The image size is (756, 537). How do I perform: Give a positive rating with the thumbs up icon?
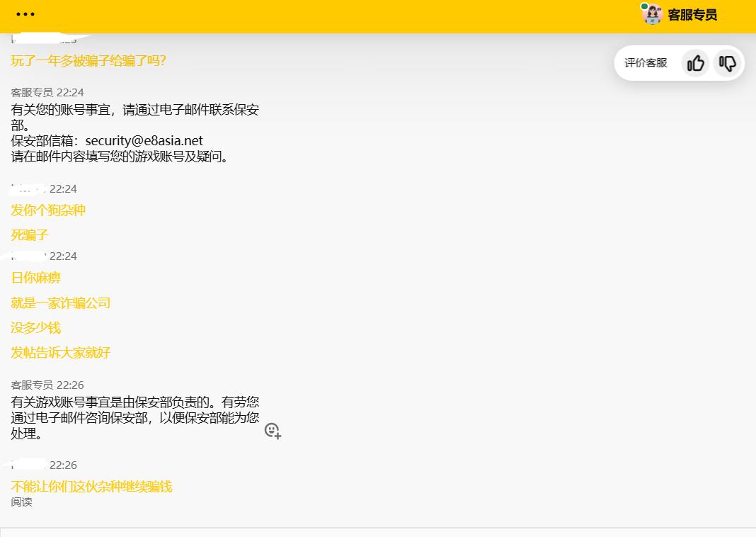pyautogui.click(x=695, y=63)
